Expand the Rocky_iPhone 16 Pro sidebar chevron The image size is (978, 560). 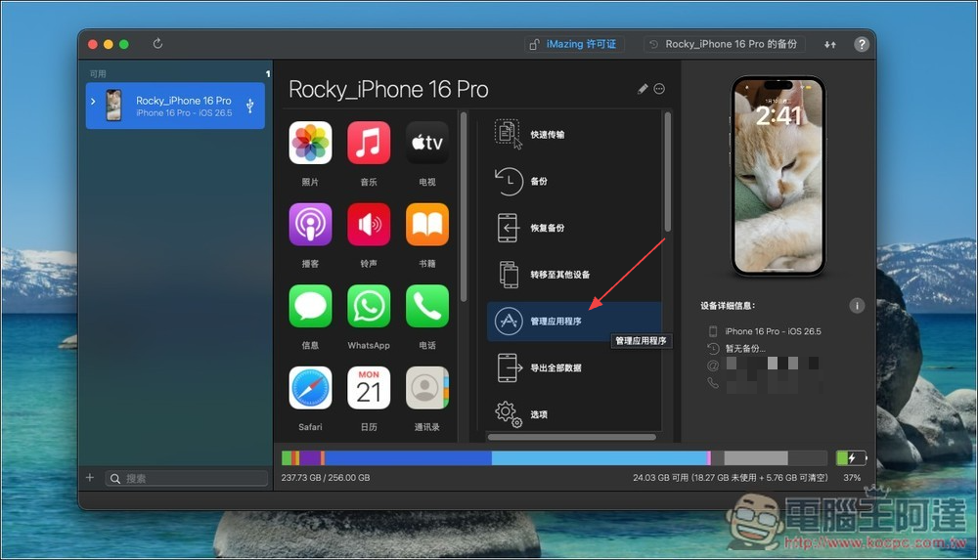(93, 101)
